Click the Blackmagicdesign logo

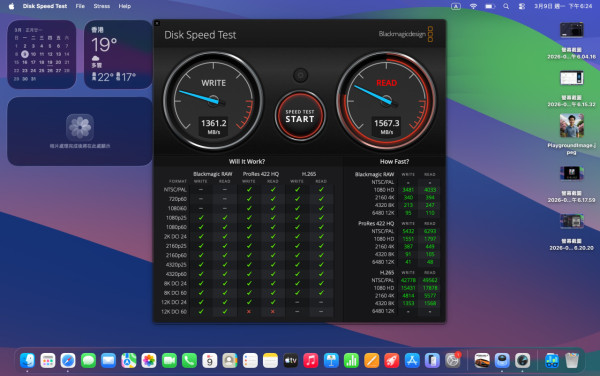[406, 34]
